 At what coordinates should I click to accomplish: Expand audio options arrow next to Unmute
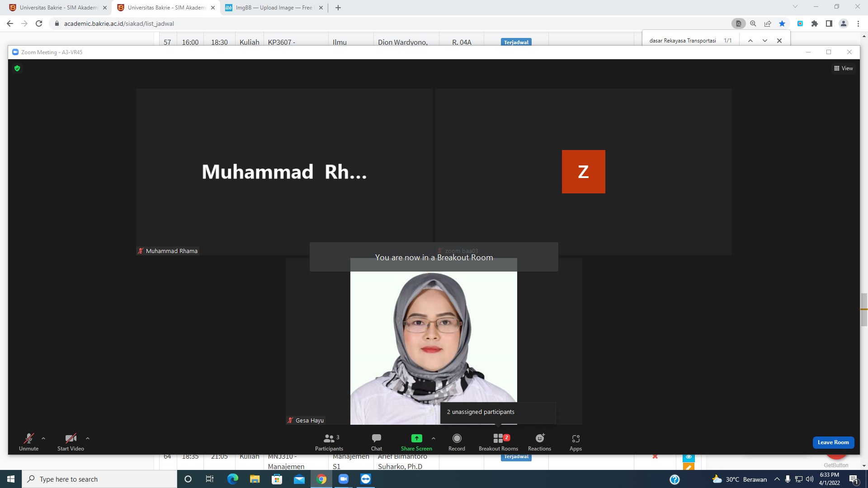[x=43, y=438]
